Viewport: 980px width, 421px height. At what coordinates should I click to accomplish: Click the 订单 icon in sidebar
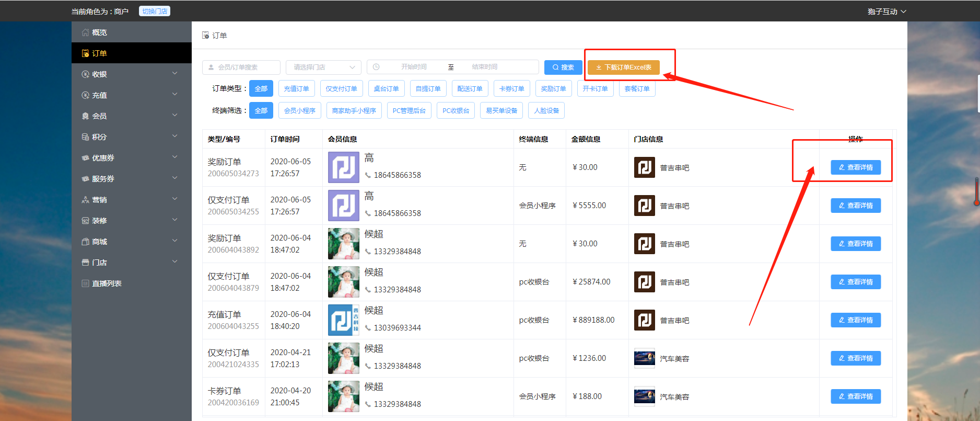[x=85, y=53]
